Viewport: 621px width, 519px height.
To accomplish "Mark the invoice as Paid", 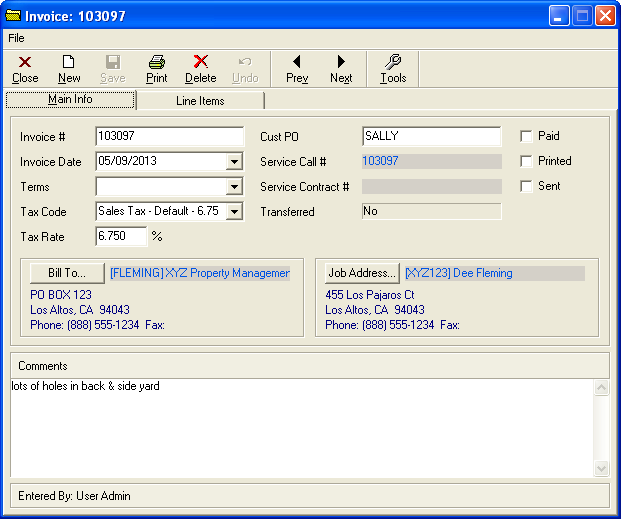I will tap(526, 136).
